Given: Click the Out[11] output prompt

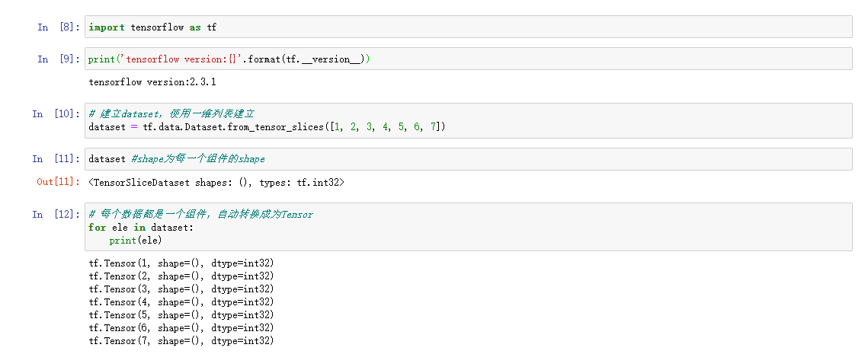Looking at the screenshot, I should tap(59, 181).
